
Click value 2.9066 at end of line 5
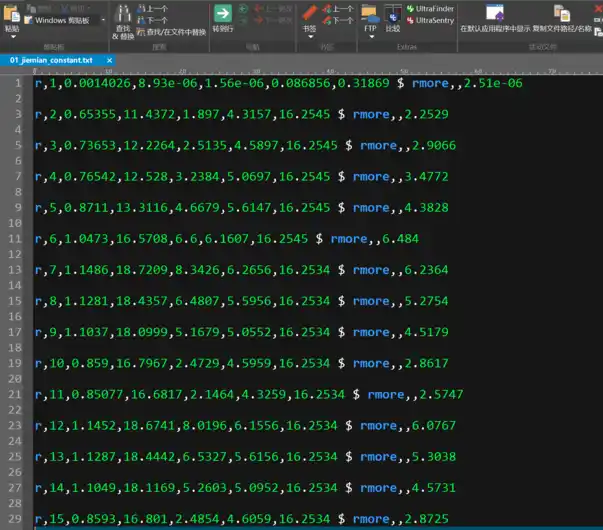pyautogui.click(x=434, y=145)
